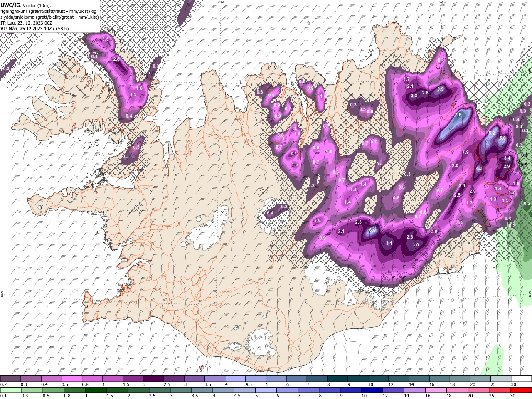Select the valid time text 'VT: Mán. 25.12.2023 10Z'
Image resolution: width=532 pixels, height=399 pixels.
pos(26,29)
